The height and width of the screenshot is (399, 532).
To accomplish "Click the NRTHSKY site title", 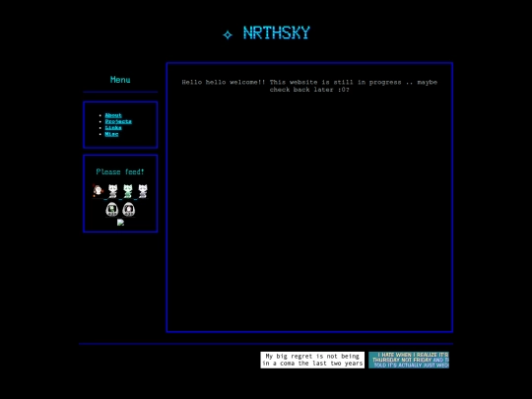I will 276,33.
